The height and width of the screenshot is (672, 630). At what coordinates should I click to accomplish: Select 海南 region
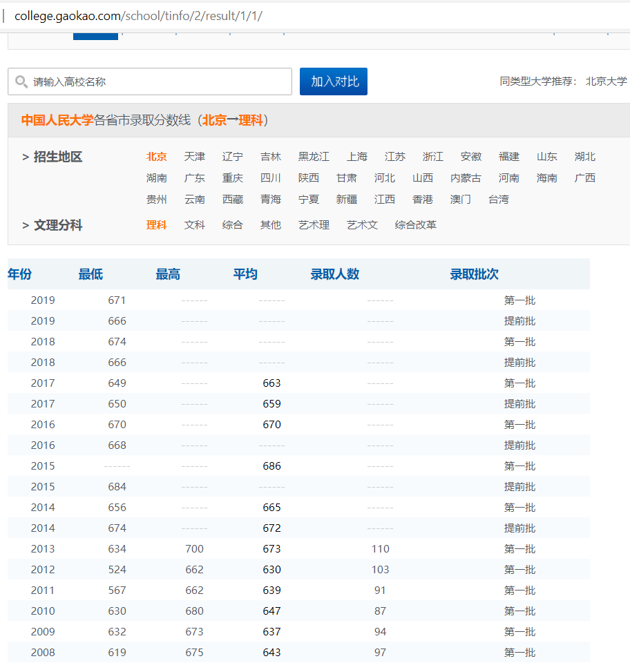(x=547, y=178)
